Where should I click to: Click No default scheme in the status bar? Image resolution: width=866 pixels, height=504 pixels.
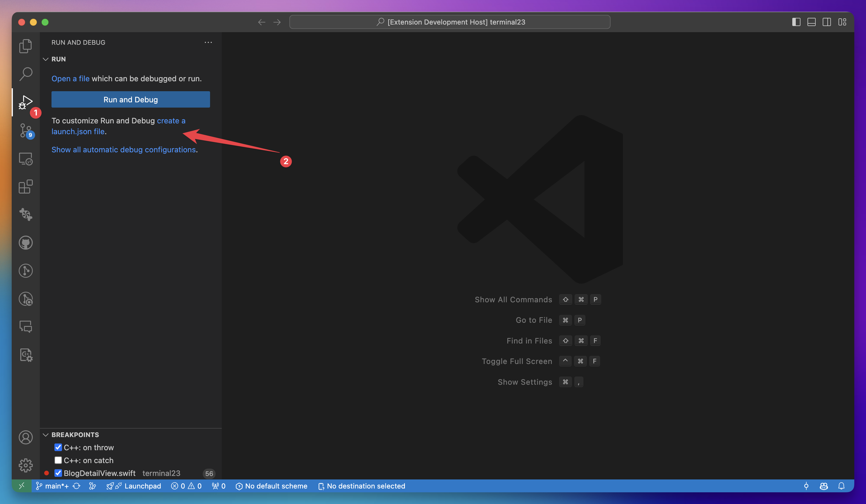[272, 486]
